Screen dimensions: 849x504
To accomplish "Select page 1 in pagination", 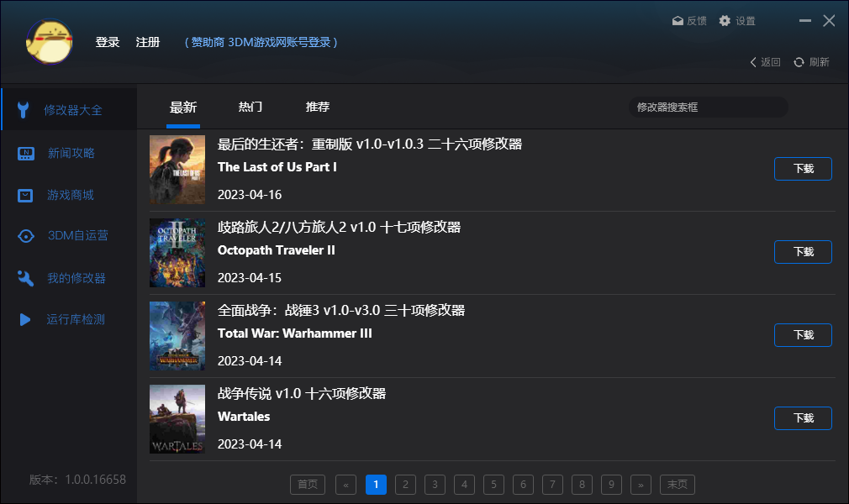I will pyautogui.click(x=376, y=485).
